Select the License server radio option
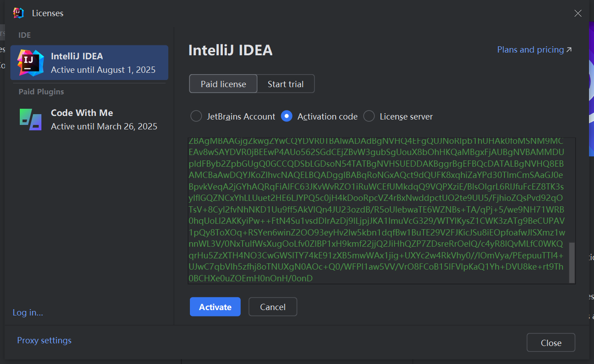Image resolution: width=594 pixels, height=364 pixels. pyautogui.click(x=369, y=116)
